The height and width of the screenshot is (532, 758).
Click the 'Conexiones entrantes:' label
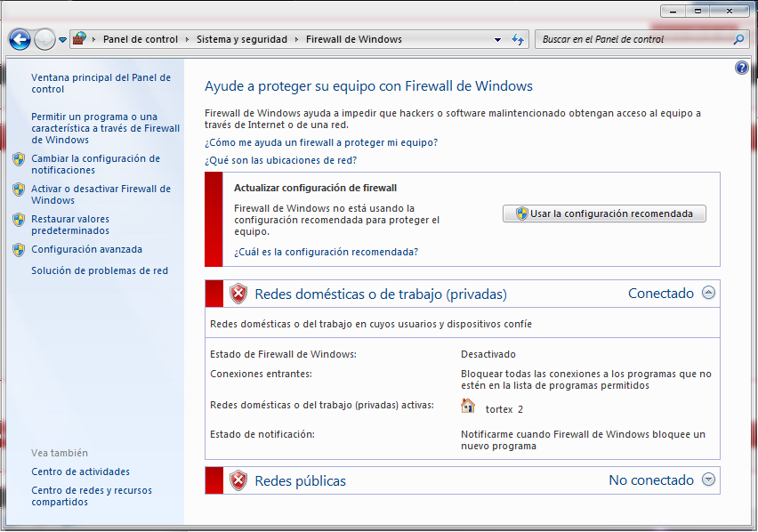[x=261, y=374]
